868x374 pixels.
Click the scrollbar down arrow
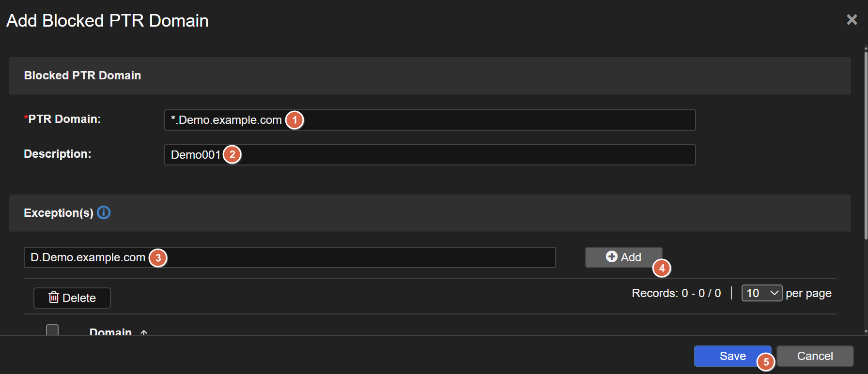866,331
